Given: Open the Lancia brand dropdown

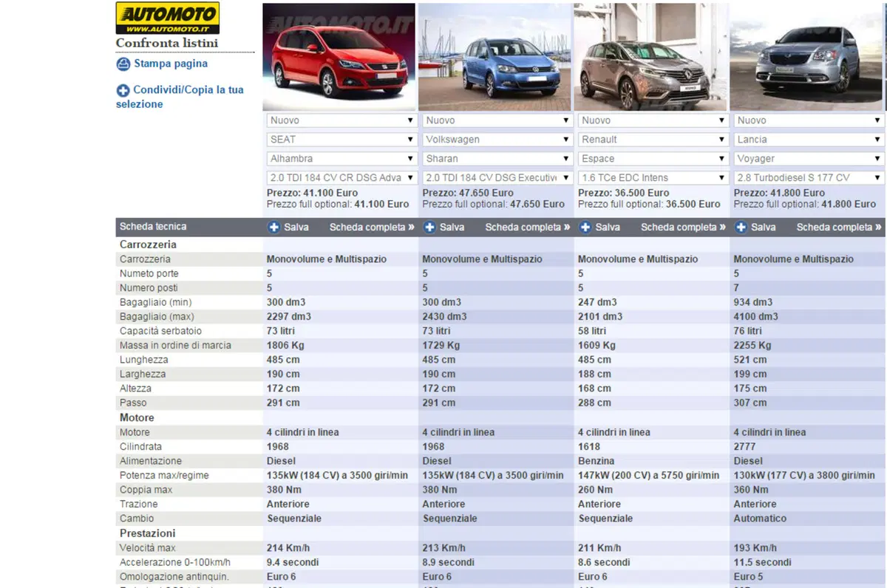Looking at the screenshot, I should pos(809,140).
